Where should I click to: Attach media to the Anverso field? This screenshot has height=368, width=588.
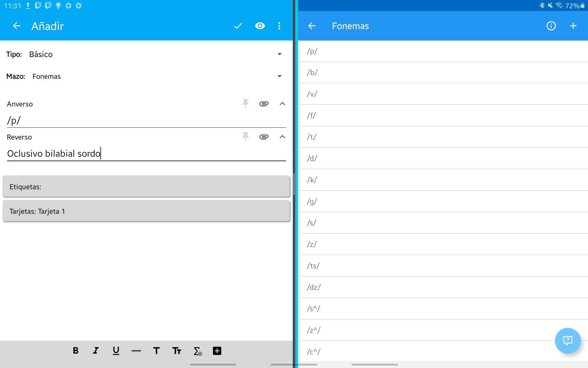(264, 104)
